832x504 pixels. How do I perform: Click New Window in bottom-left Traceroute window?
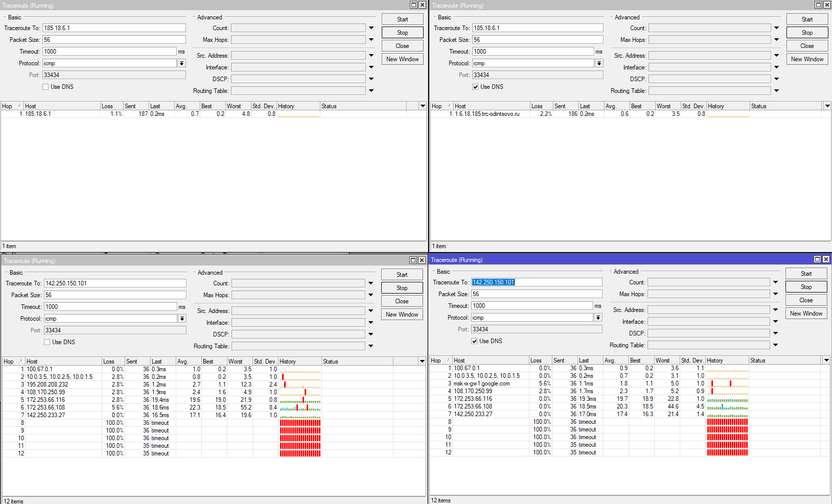tap(402, 315)
